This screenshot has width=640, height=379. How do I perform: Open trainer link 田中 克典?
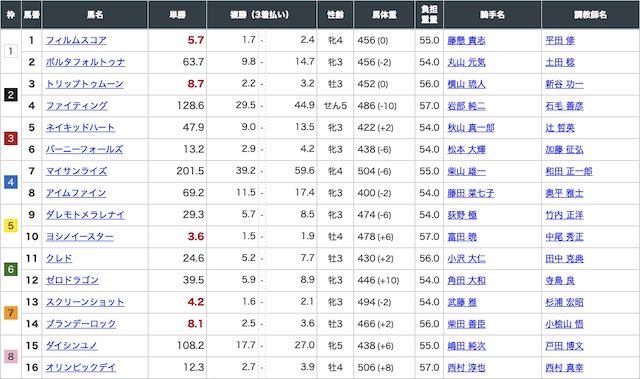pos(564,259)
